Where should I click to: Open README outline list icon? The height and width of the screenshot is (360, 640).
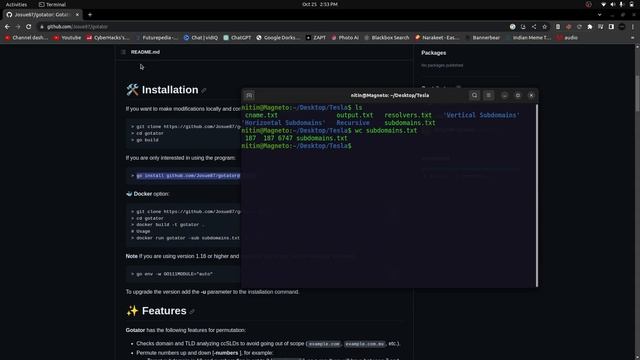coord(123,52)
